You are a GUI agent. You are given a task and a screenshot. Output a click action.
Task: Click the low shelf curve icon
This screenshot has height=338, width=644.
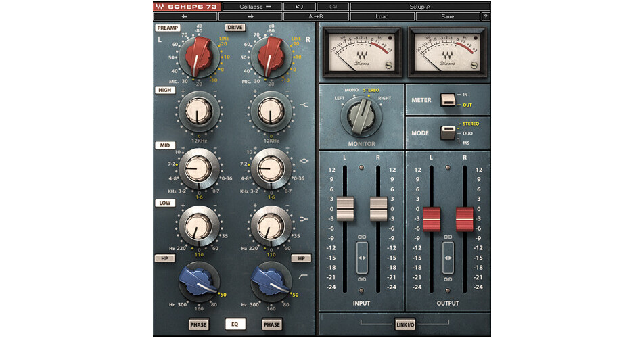click(x=304, y=219)
